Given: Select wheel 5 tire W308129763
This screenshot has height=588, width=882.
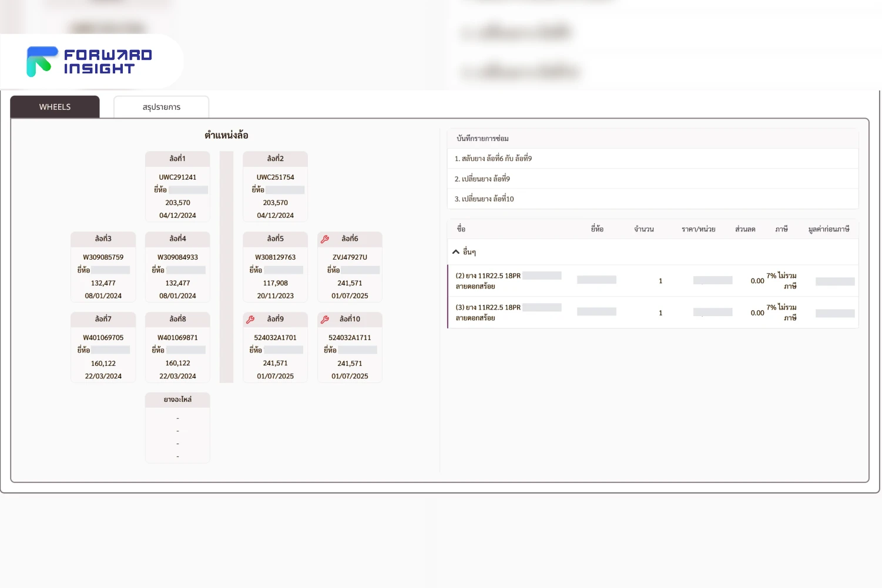Looking at the screenshot, I should pos(275,268).
